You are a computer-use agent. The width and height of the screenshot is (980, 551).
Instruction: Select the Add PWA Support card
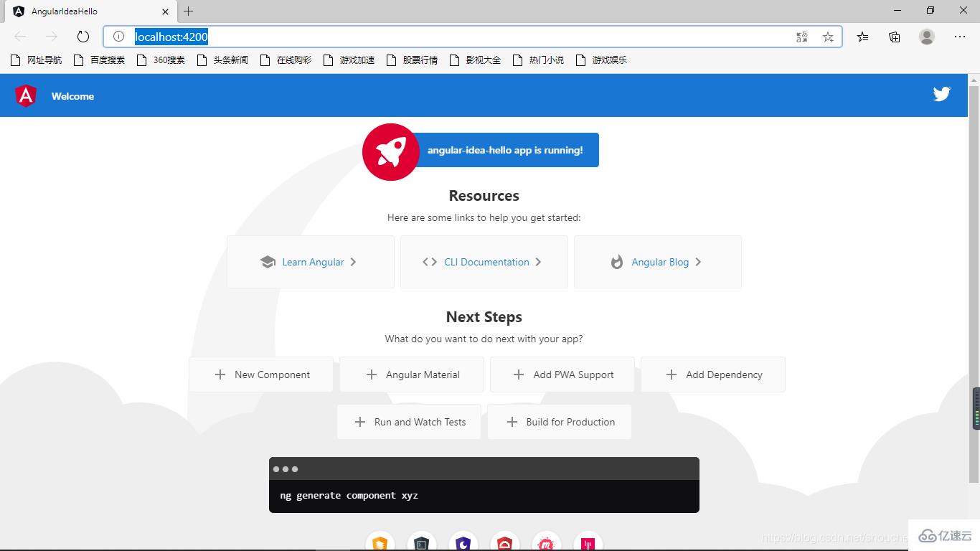click(562, 375)
